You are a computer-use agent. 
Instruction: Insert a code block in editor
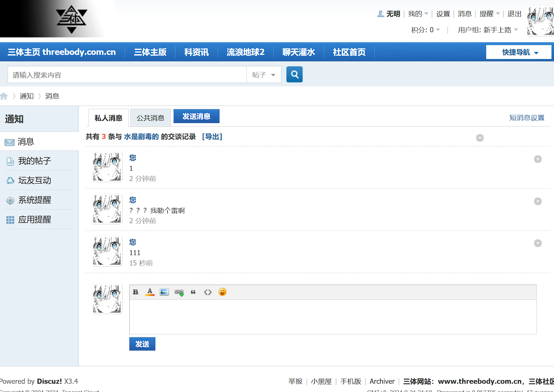(x=208, y=292)
